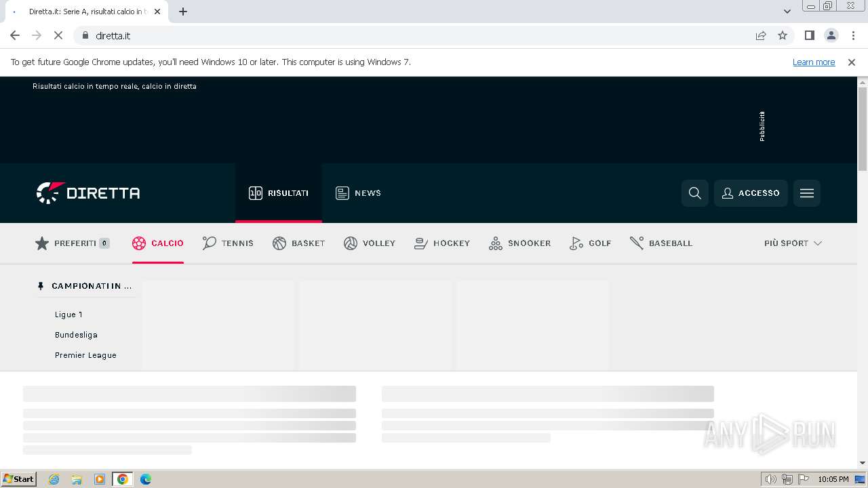Click the scrollbar down arrow
This screenshot has height=488, width=868.
863,463
